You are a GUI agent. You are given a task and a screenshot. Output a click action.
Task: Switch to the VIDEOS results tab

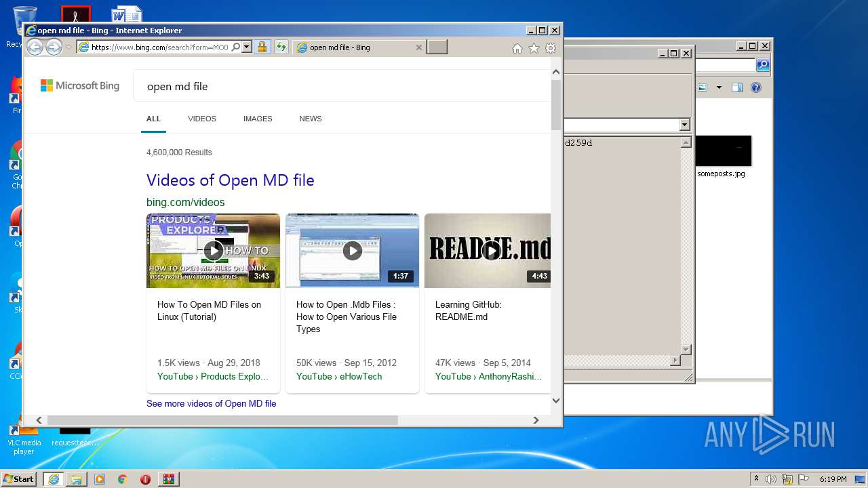click(x=202, y=119)
